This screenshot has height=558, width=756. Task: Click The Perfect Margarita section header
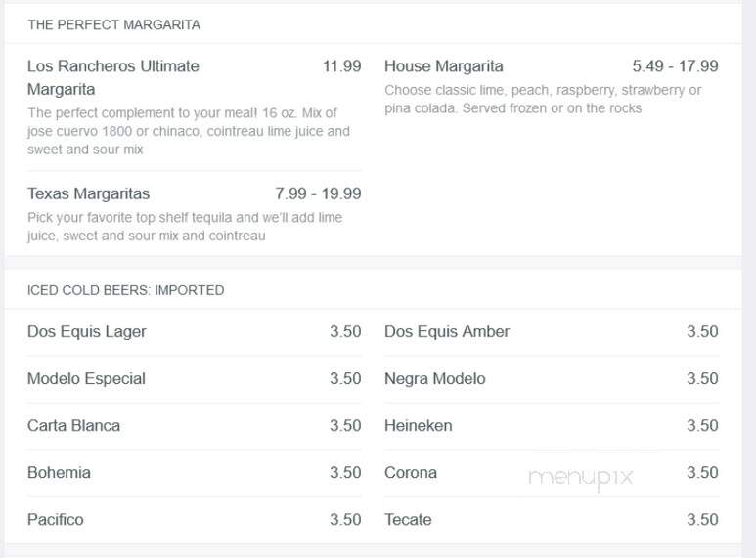point(113,24)
